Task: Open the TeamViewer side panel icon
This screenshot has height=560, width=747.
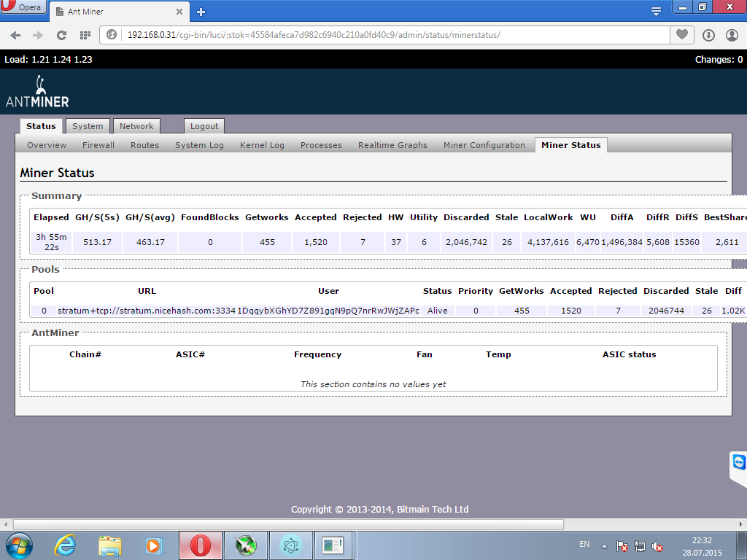Action: click(739, 464)
